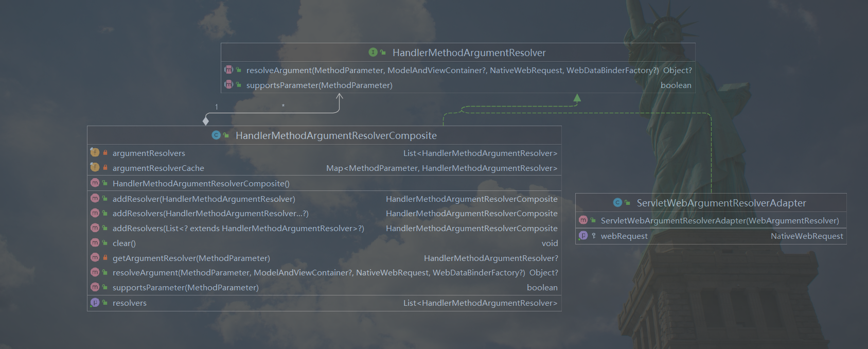Viewport: 868px width, 349px height.
Task: Click the class icon beside HandlerMethodArgumentResolverComposite title
Action: click(x=216, y=135)
